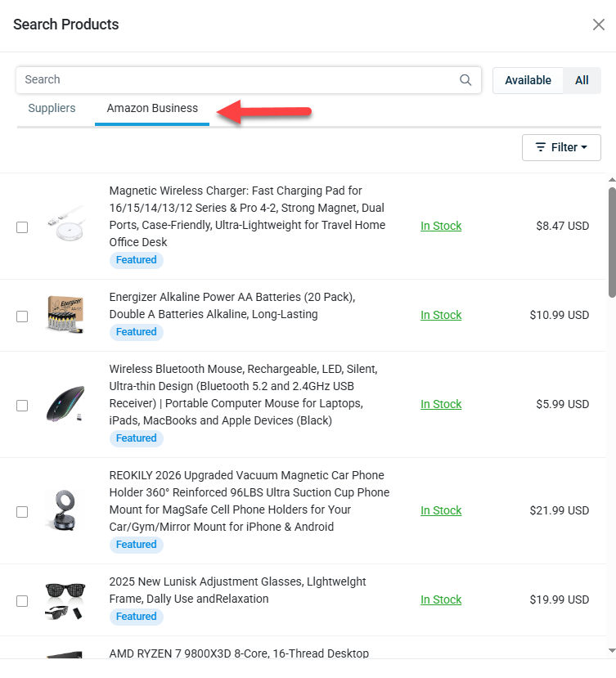Click In Stock link for wireless charger
The width and height of the screenshot is (616, 678).
tap(441, 227)
